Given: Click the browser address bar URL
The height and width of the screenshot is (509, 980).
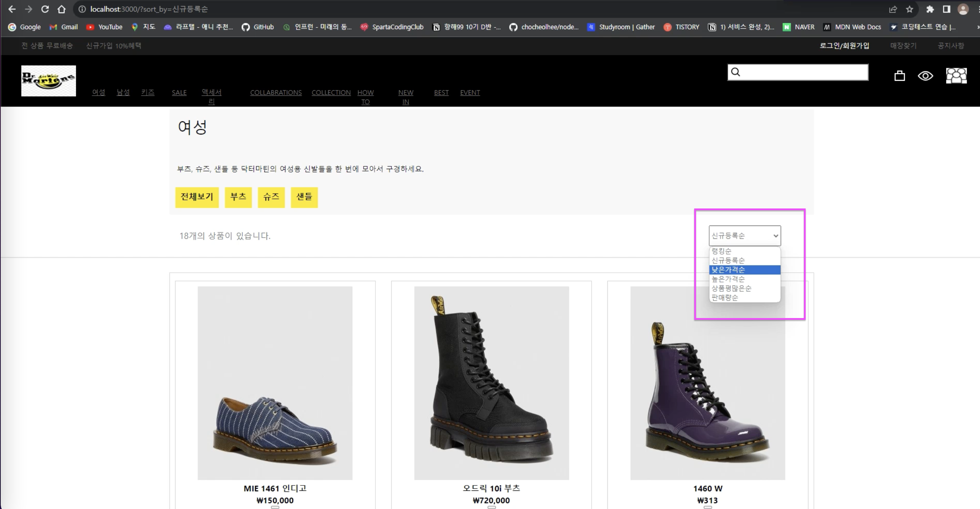Looking at the screenshot, I should point(149,9).
